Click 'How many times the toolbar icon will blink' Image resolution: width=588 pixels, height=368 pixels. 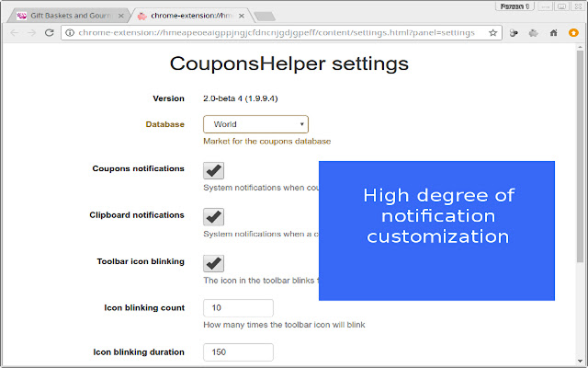pyautogui.click(x=284, y=325)
